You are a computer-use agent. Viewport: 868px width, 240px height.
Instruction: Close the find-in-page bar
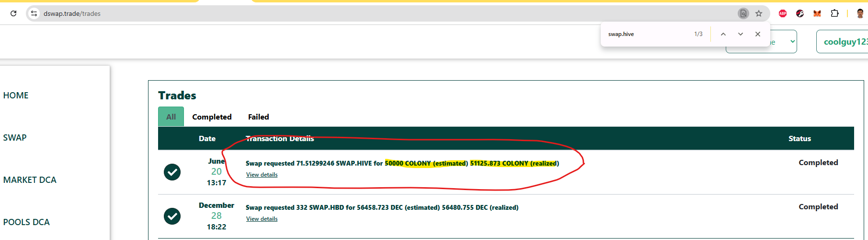[x=758, y=34]
